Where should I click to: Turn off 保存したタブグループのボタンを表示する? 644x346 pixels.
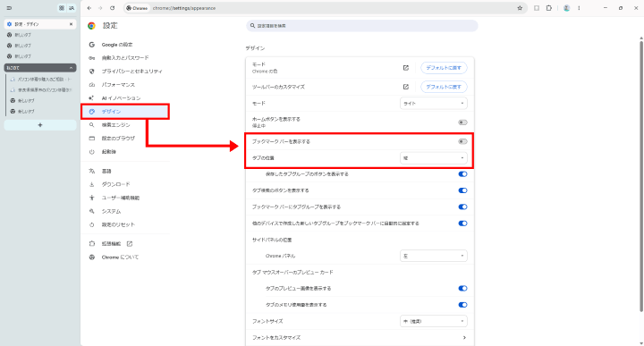[x=462, y=174]
